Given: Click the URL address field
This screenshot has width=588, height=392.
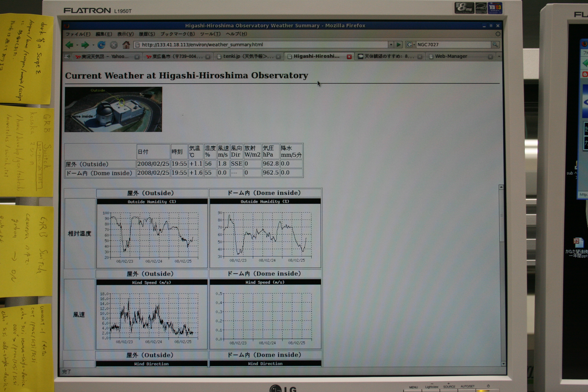Looking at the screenshot, I should coord(261,45).
